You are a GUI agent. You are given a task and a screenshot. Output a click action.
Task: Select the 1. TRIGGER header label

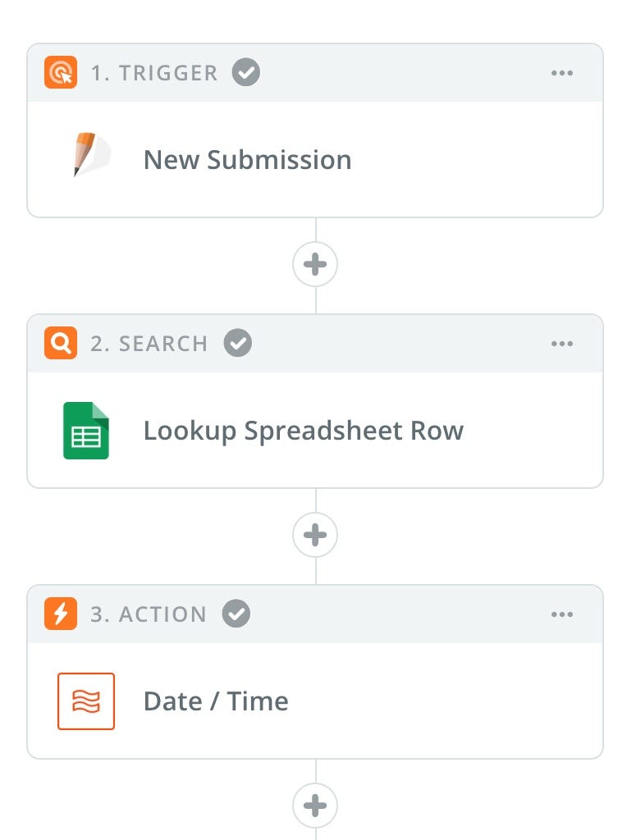[154, 73]
